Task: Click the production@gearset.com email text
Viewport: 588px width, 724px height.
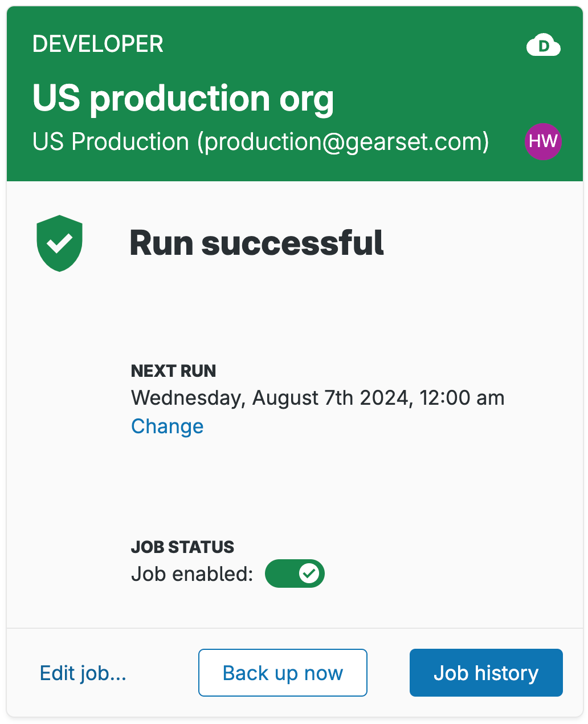Action: pyautogui.click(x=344, y=142)
